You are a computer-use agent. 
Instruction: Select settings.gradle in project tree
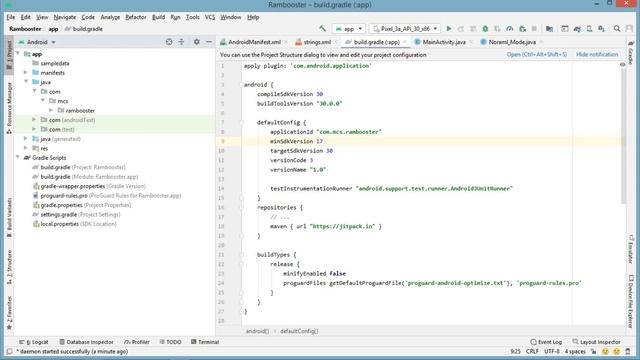pos(76,214)
